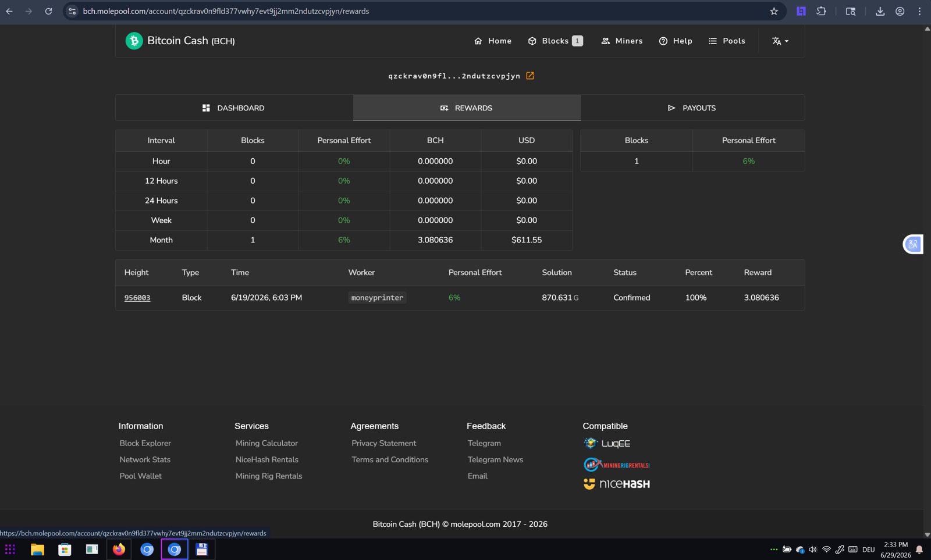Viewport: 931px width, 560px height.
Task: Open wallet address in external explorer icon
Action: 530,76
